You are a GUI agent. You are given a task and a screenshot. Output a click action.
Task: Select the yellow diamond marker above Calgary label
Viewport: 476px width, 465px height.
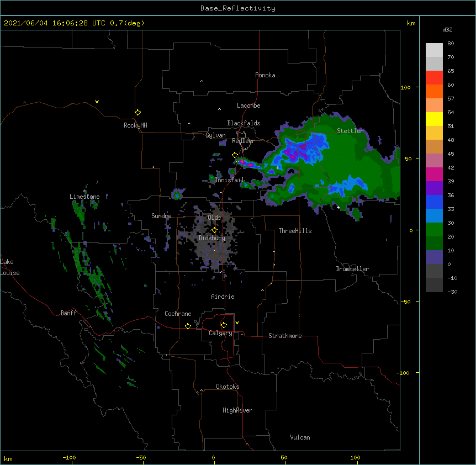224,325
